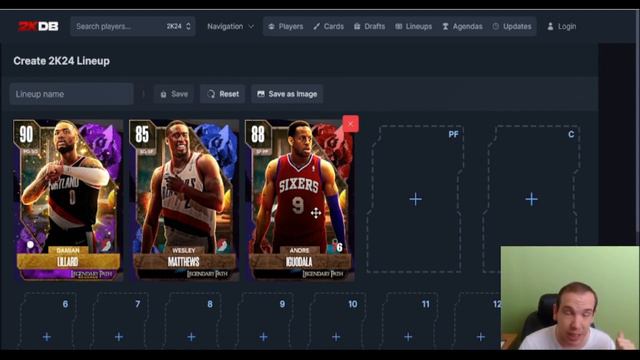
Task: Add player to bench slot 7
Action: 119,337
